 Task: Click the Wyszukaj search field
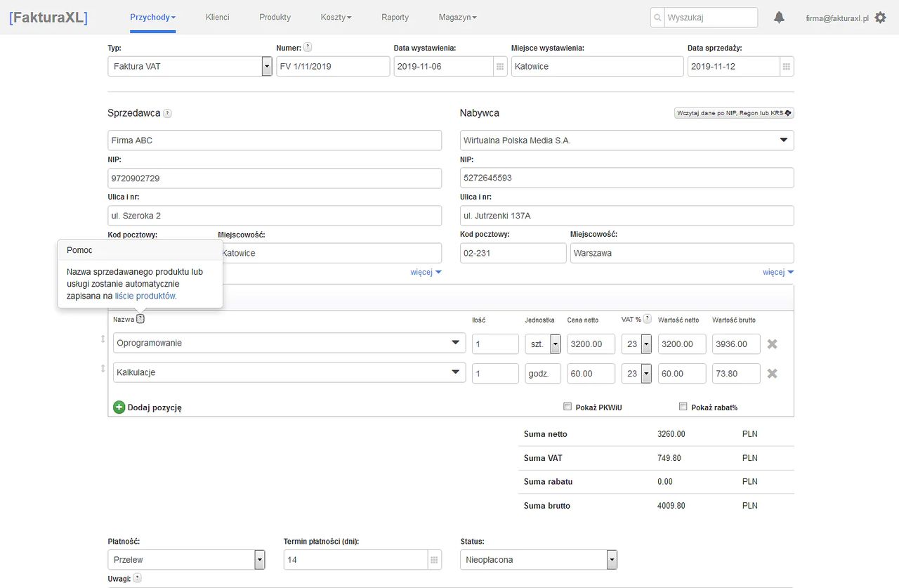(711, 18)
